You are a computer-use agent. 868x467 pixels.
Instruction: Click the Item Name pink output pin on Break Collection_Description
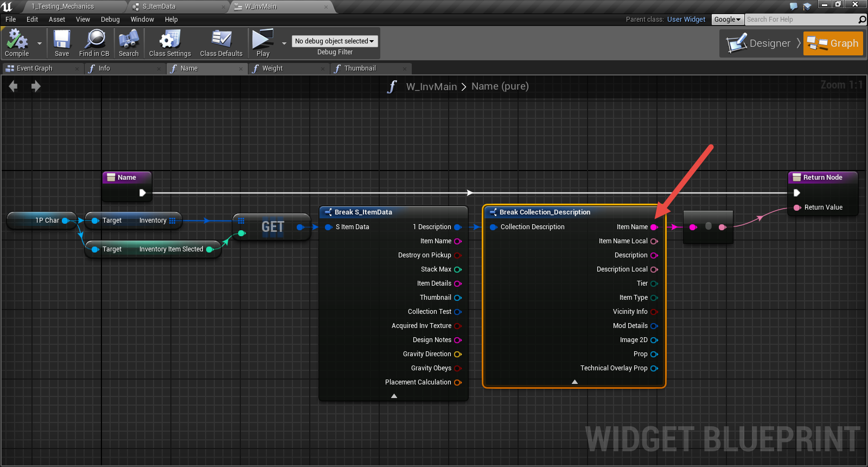[x=654, y=227]
